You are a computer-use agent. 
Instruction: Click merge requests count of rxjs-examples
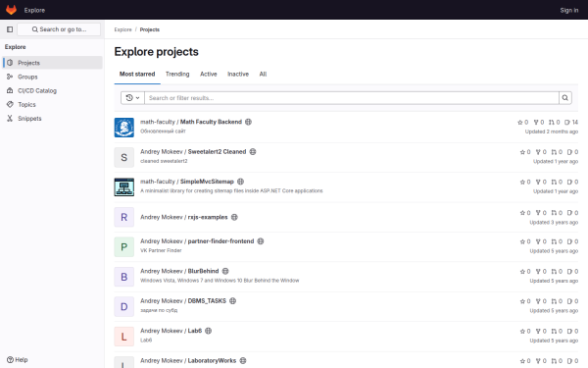click(x=557, y=213)
